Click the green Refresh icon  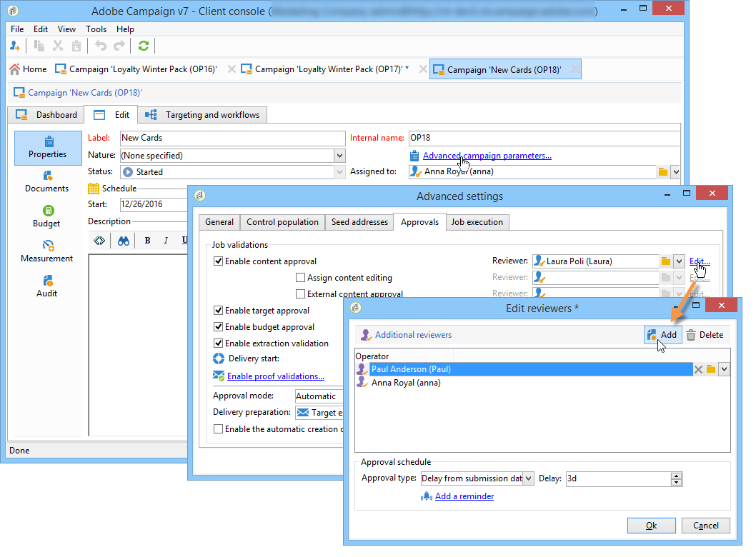point(143,46)
